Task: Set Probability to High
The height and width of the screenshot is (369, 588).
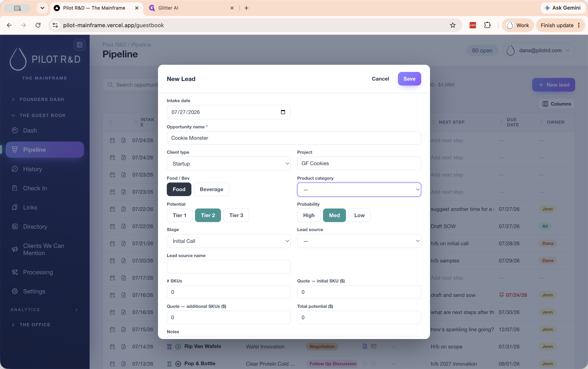Action: pos(309,215)
